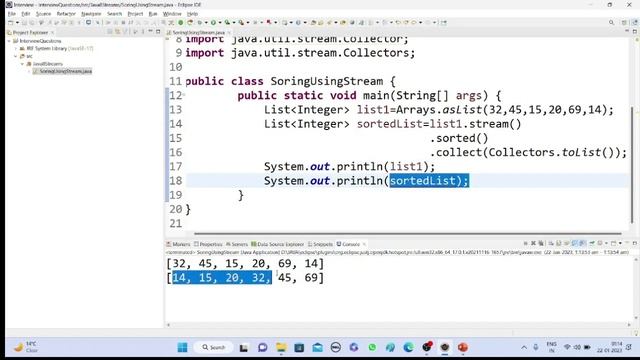Open Microsoft Edge from the taskbar
The height and width of the screenshot is (360, 640).
tap(408, 347)
